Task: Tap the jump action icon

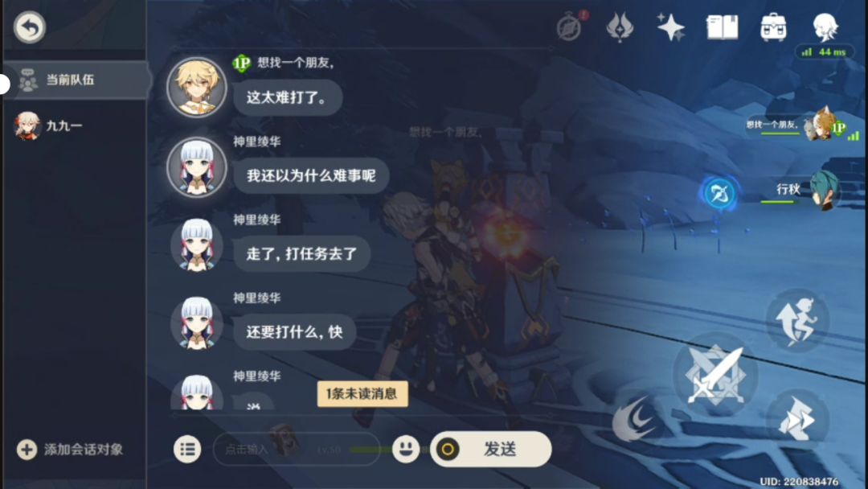Action: pyautogui.click(x=796, y=321)
